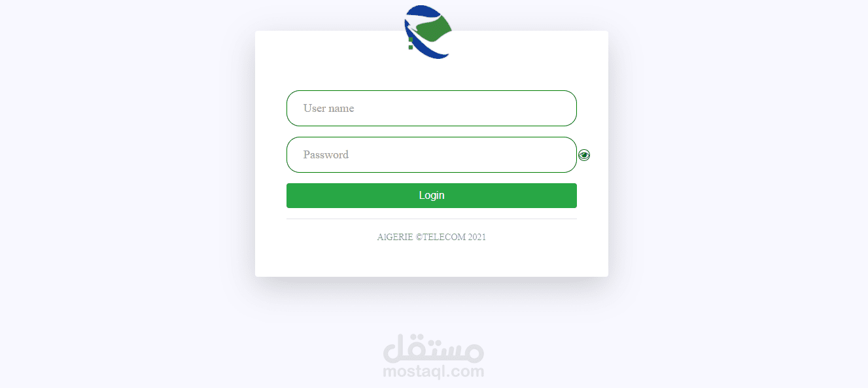Click the AlGERIE ©TELECOM 2021 footer text

tap(432, 237)
